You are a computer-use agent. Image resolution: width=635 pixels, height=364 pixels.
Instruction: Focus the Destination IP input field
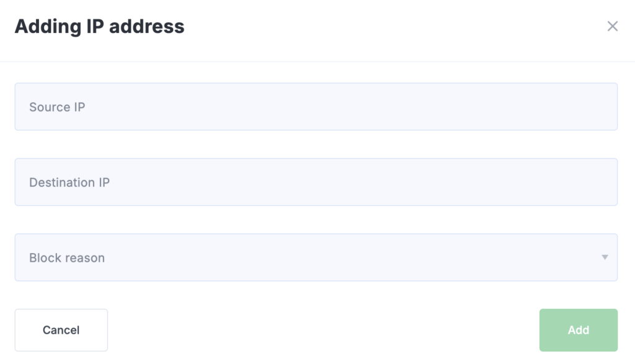pos(316,182)
